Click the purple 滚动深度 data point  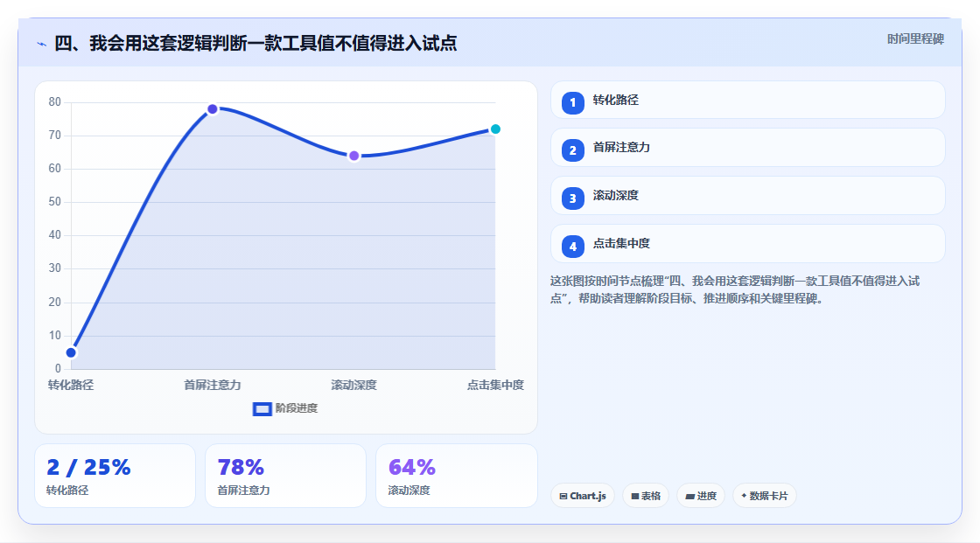(353, 156)
